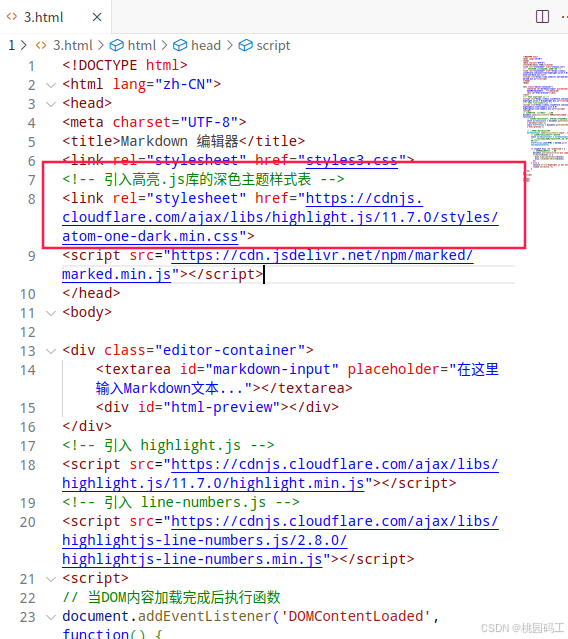The height and width of the screenshot is (639, 568).
Task: Click line number 9 in the gutter
Action: tap(32, 256)
